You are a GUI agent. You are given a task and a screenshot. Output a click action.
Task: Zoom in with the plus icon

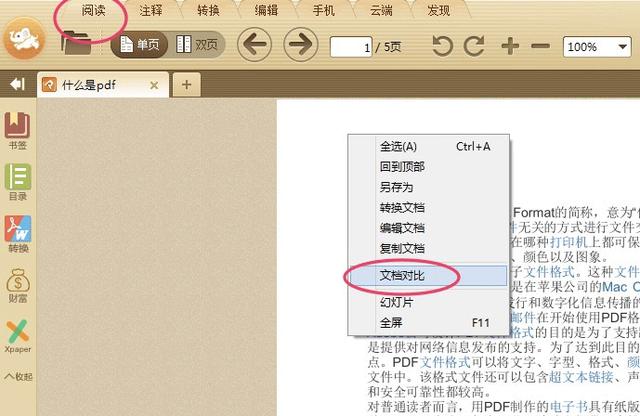tap(510, 46)
